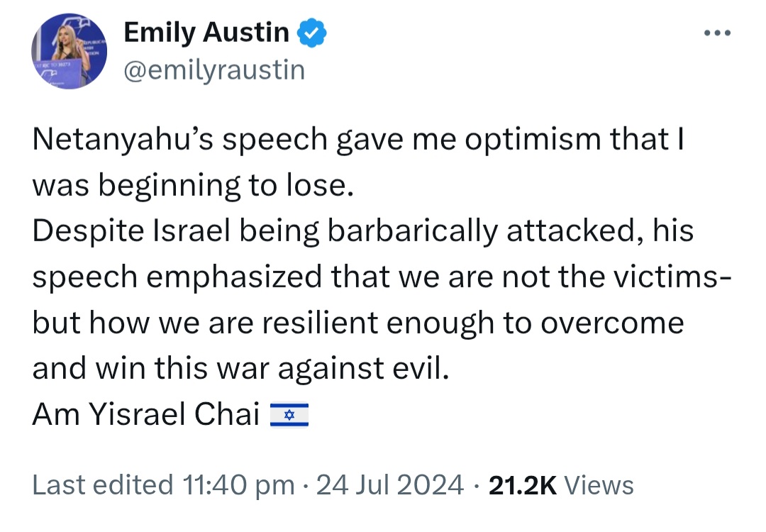Click the 24 Jul 2024 date
The image size is (766, 532).
click(x=390, y=485)
